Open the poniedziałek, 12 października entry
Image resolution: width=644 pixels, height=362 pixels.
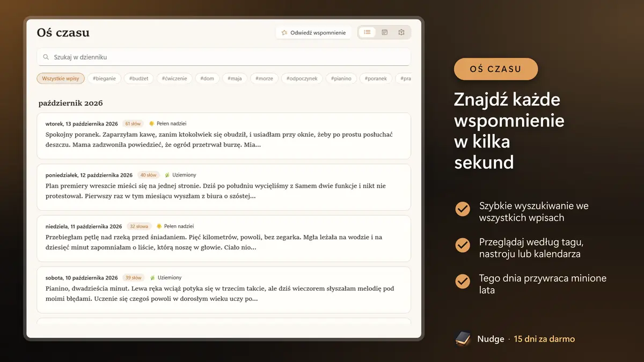(x=224, y=187)
